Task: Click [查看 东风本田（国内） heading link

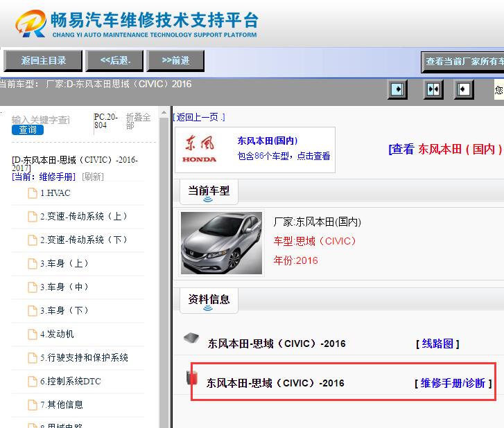Action: (446, 149)
